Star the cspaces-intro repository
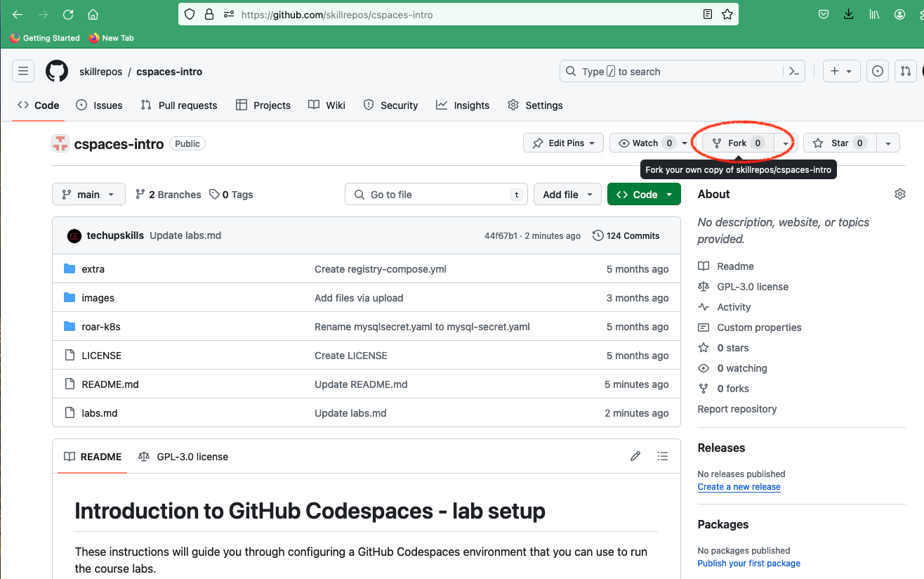Image resolution: width=924 pixels, height=579 pixels. 839,143
